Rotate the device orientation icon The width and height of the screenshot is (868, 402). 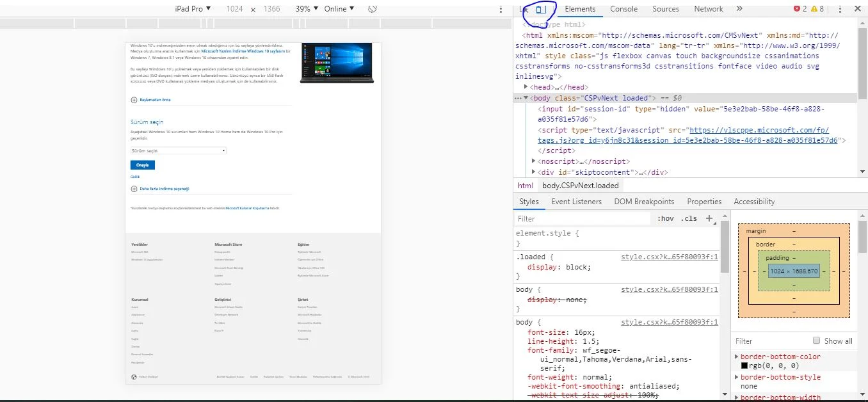(x=373, y=9)
